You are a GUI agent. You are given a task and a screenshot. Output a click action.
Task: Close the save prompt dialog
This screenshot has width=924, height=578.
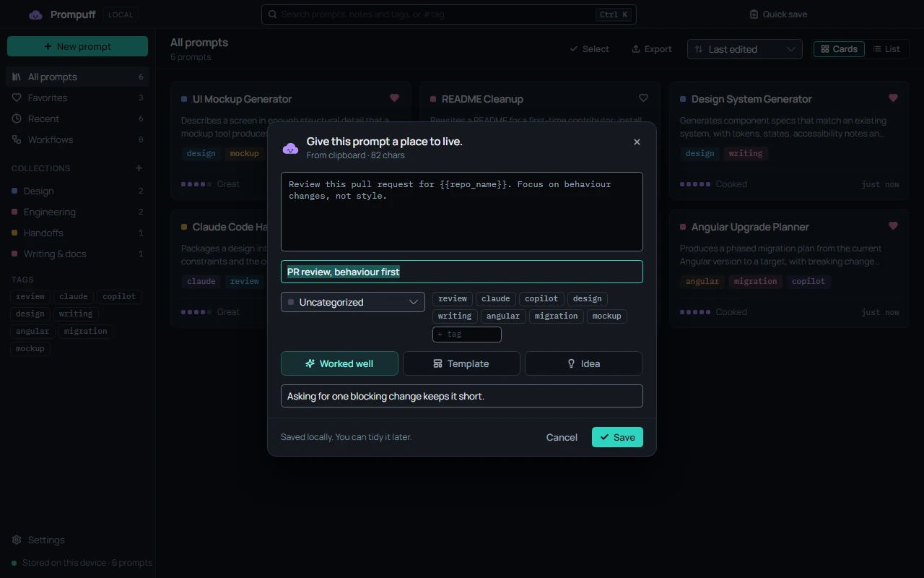point(637,142)
